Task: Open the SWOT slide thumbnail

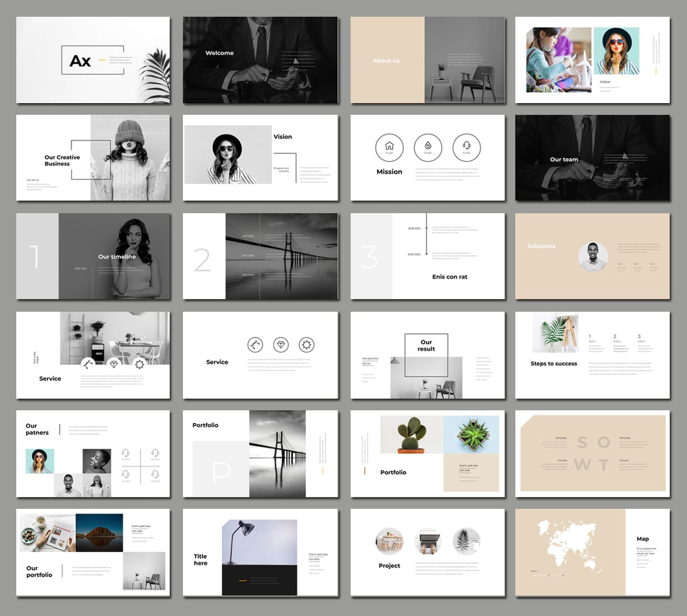Action: pos(592,453)
